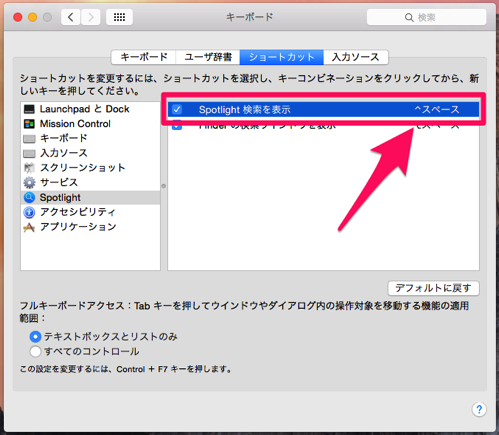
Task: Select the blue Spotlight magnifier icon
Action: coord(29,198)
